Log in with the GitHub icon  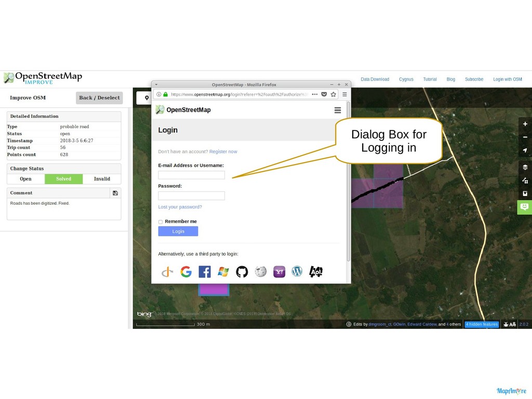pos(242,272)
